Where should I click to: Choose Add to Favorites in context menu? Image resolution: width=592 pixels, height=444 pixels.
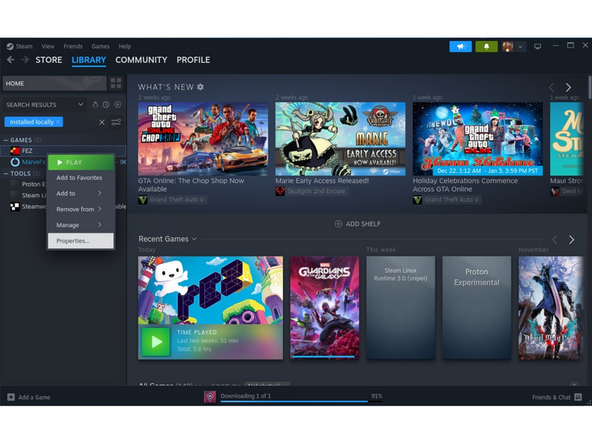coord(80,178)
